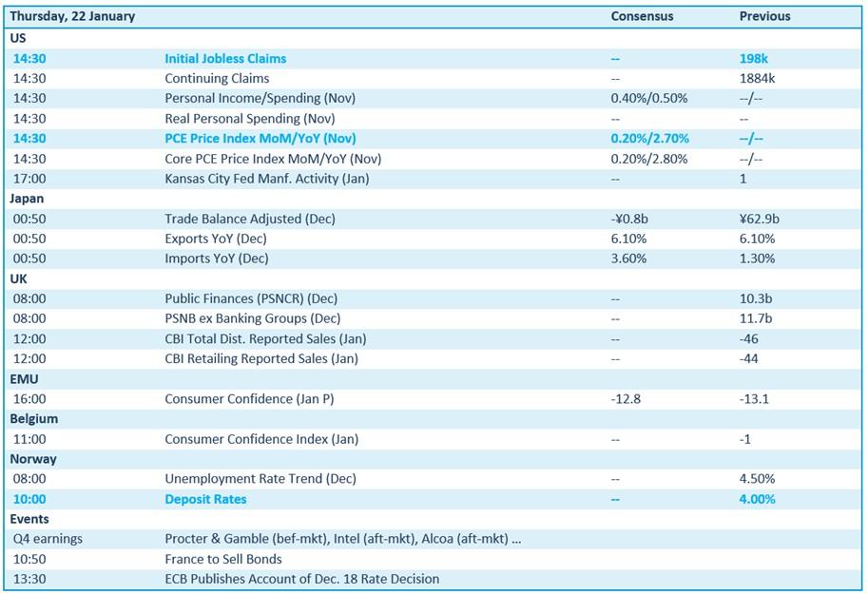Viewport: 868px width, 594px height.
Task: Click the Japan section heading
Action: (27, 199)
